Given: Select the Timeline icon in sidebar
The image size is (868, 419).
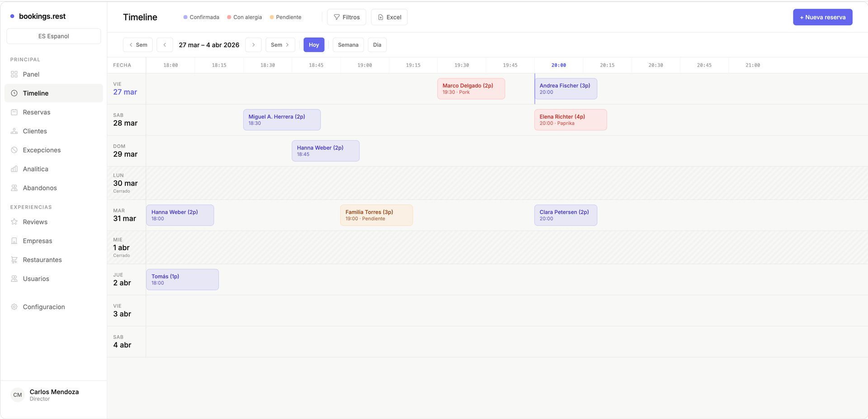Looking at the screenshot, I should coord(14,93).
